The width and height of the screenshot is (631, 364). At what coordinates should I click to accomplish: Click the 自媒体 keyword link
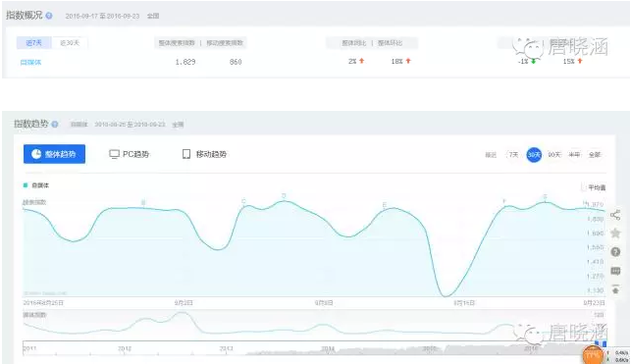click(x=30, y=63)
